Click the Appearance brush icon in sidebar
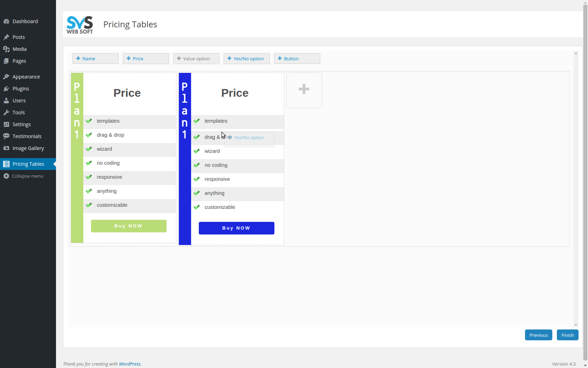The height and width of the screenshot is (368, 588). coord(6,77)
